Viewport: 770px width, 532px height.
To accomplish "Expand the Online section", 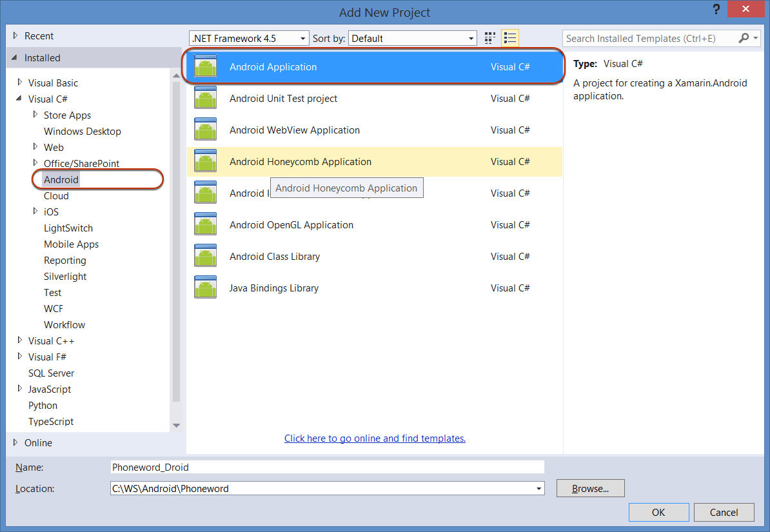I will pos(15,442).
